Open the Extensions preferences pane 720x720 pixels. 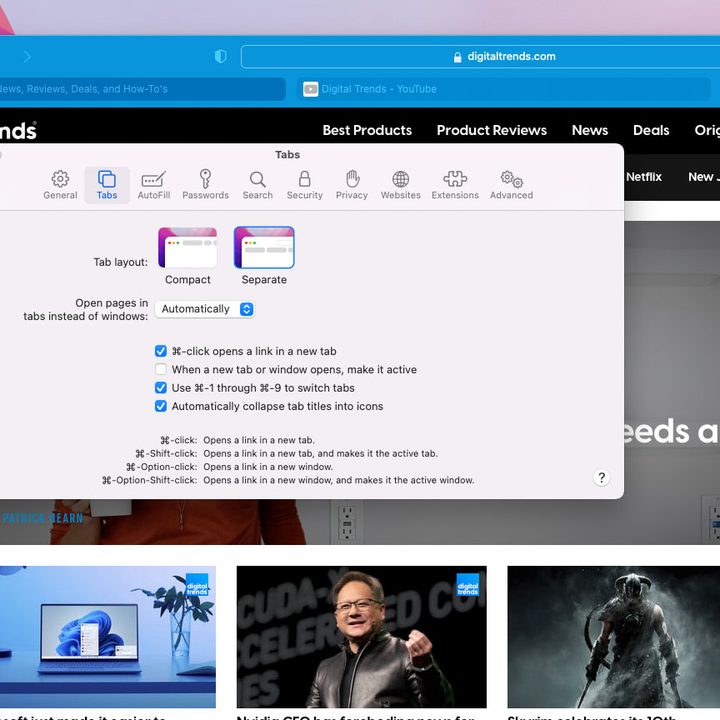pos(455,185)
